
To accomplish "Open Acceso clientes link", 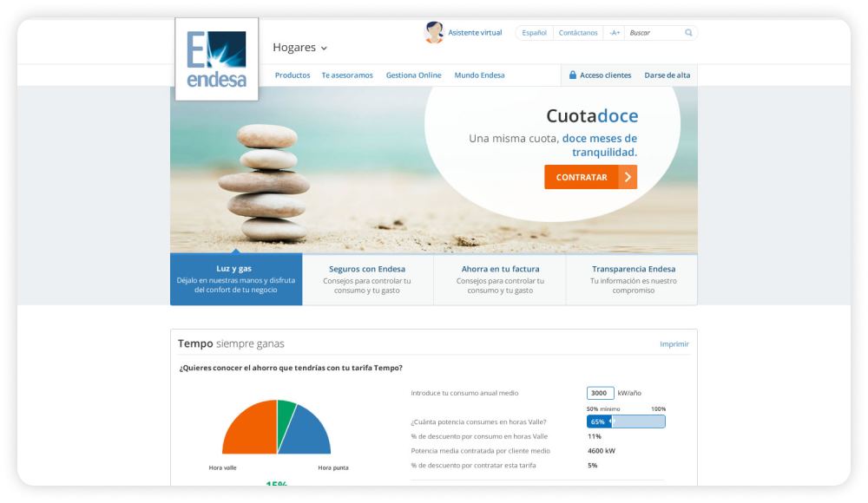I will coord(605,75).
